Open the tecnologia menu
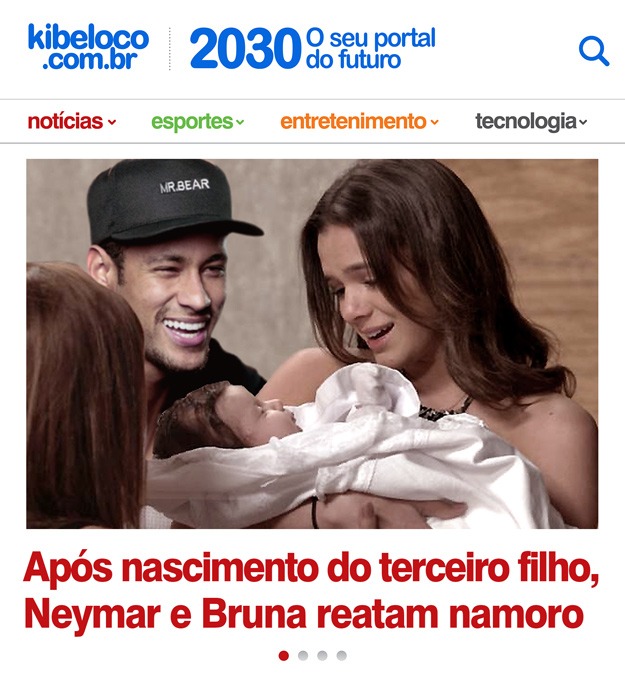The image size is (625, 680). tap(531, 121)
